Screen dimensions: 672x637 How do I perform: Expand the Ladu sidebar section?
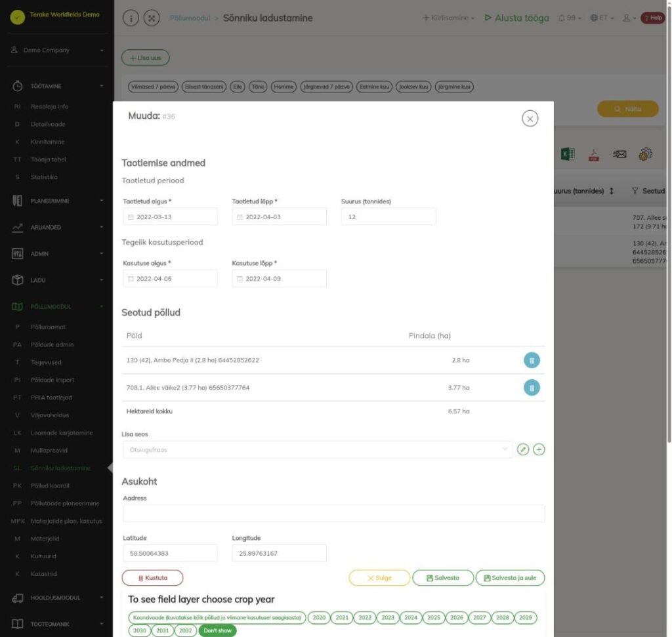58,280
